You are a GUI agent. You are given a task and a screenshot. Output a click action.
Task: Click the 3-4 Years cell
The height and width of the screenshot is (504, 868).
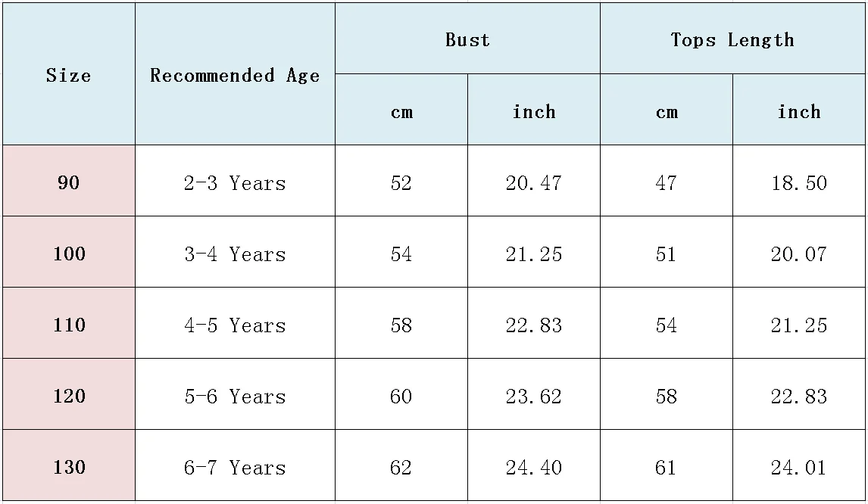pos(235,252)
